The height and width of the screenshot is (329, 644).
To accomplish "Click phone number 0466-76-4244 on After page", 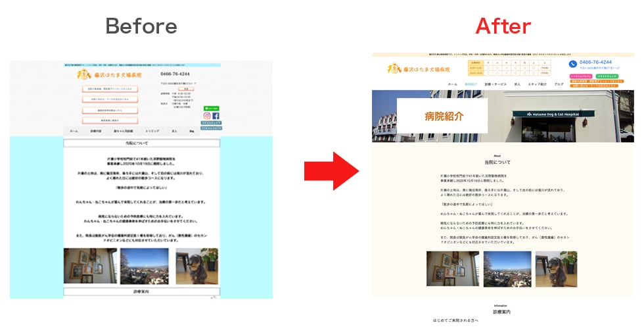I will click(595, 63).
